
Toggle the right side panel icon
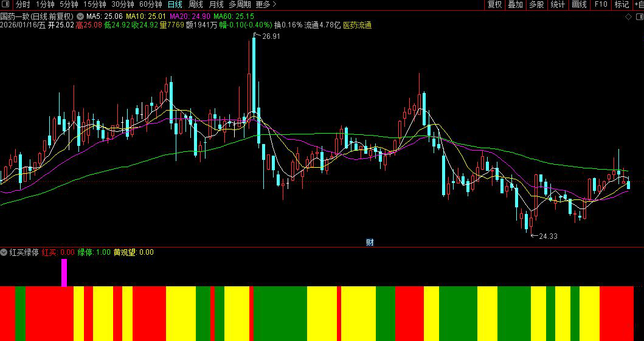coord(640,16)
